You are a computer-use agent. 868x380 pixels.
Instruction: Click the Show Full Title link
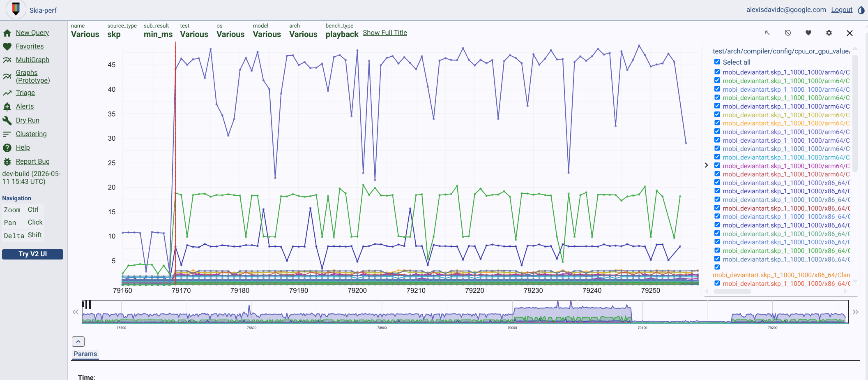pos(385,33)
